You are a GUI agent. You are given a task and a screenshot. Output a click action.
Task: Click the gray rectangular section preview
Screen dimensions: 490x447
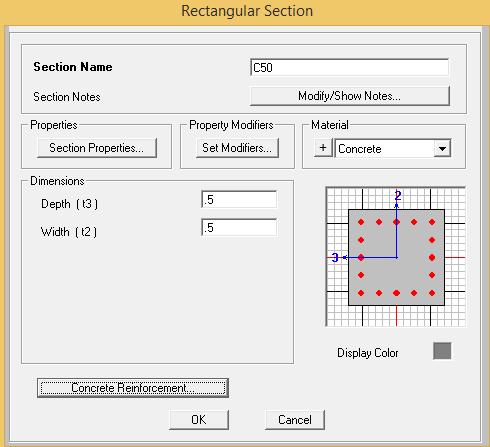(x=396, y=257)
